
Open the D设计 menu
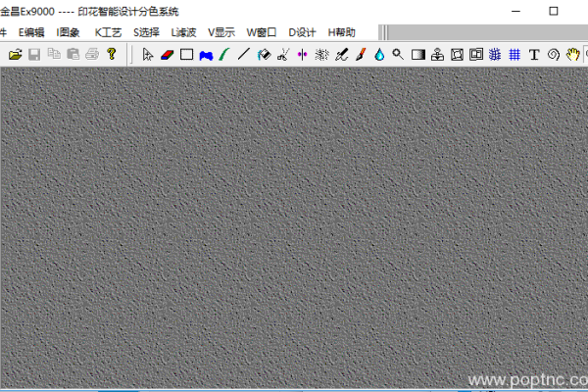point(302,32)
